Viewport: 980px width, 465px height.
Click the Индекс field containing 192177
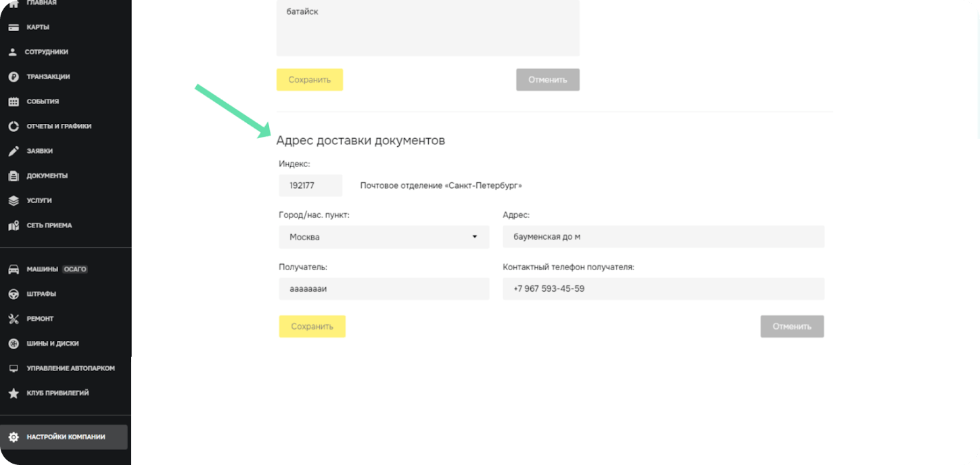[310, 185]
